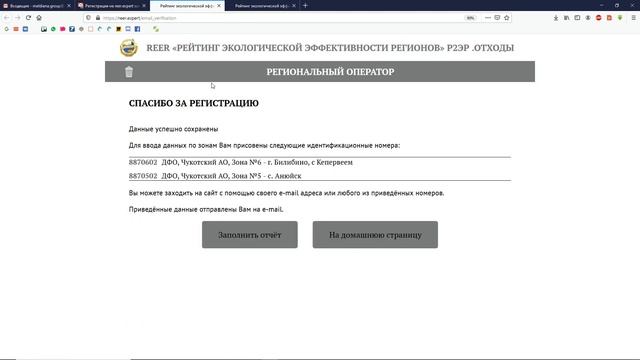Click the Pocket save icon in address bar

click(497, 18)
